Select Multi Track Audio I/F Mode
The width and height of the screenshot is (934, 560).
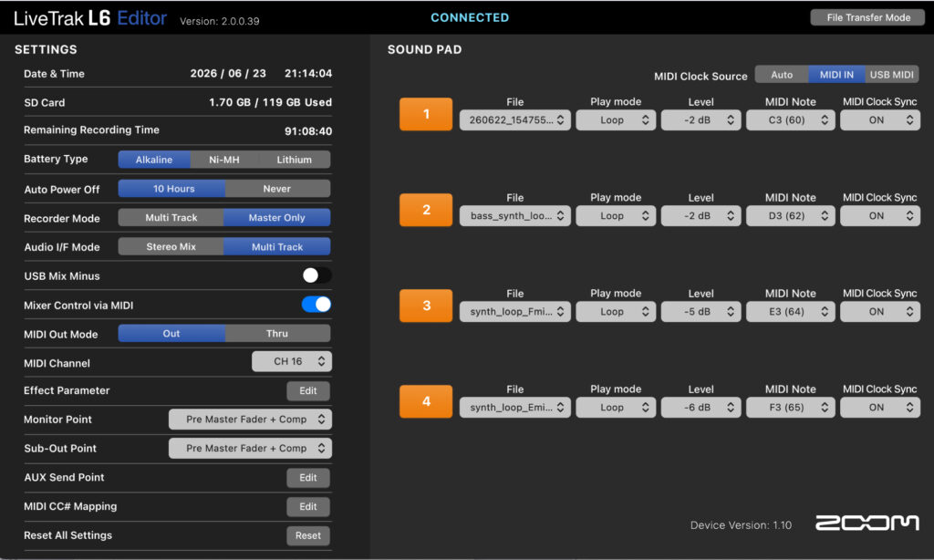(277, 246)
